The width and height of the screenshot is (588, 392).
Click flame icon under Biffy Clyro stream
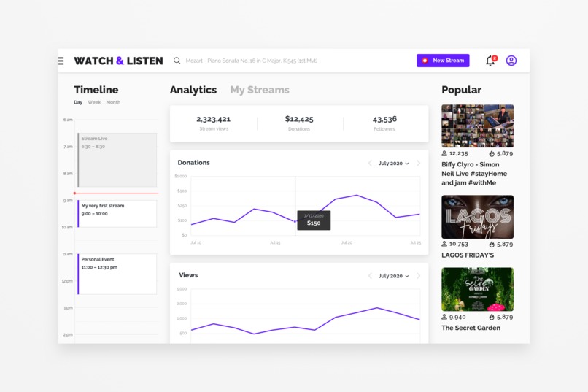point(492,153)
